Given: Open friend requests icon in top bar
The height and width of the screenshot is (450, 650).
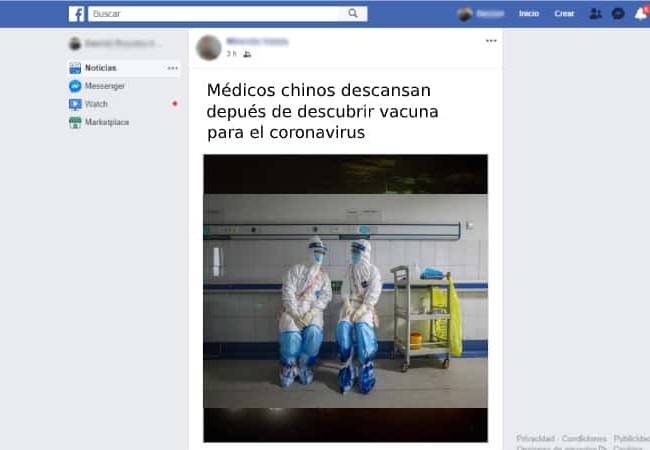Looking at the screenshot, I should tap(595, 14).
